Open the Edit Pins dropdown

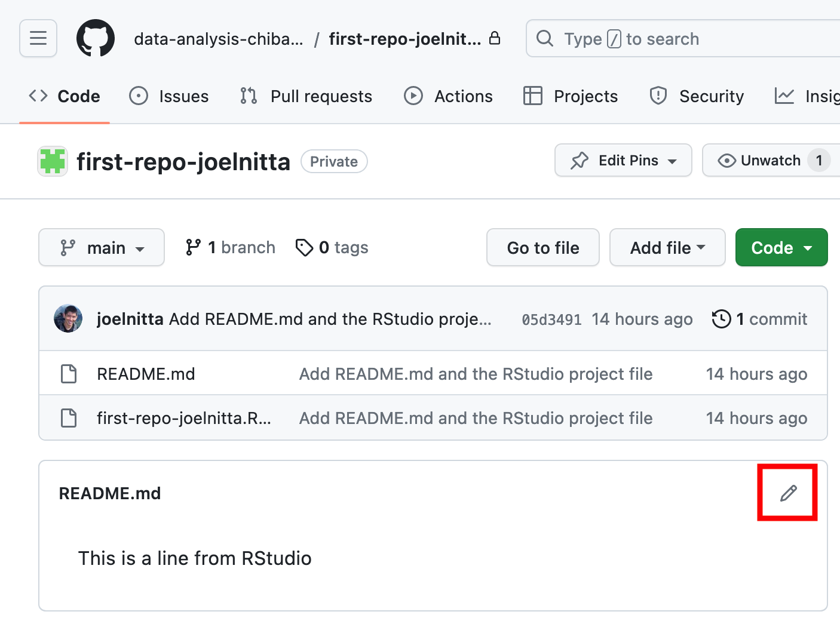(x=623, y=161)
